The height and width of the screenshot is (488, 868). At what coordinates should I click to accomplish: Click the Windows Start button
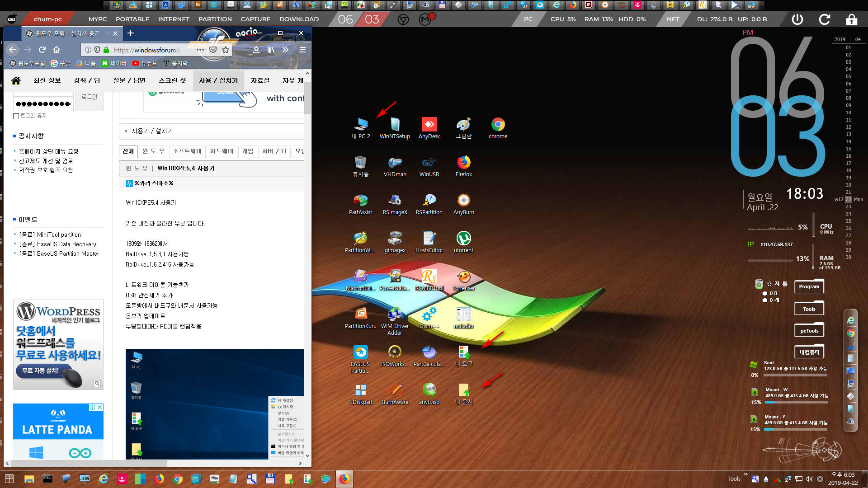(x=9, y=479)
